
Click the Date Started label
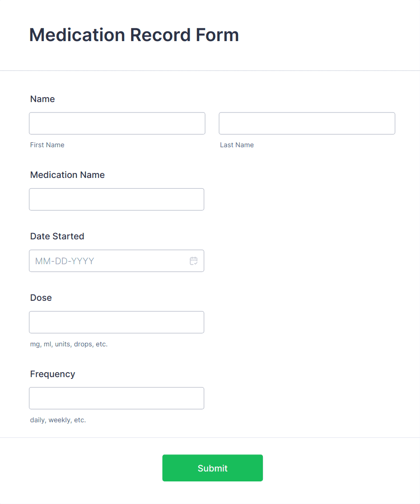click(57, 236)
